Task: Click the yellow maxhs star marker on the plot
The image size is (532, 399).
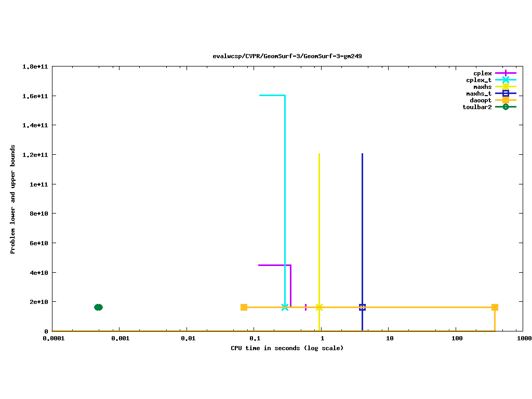Action: click(x=319, y=307)
